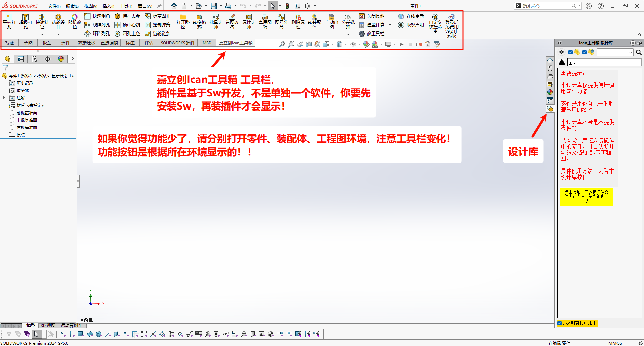Switch to the 钣金 ribbon tab
The image size is (644, 346).
pos(47,43)
